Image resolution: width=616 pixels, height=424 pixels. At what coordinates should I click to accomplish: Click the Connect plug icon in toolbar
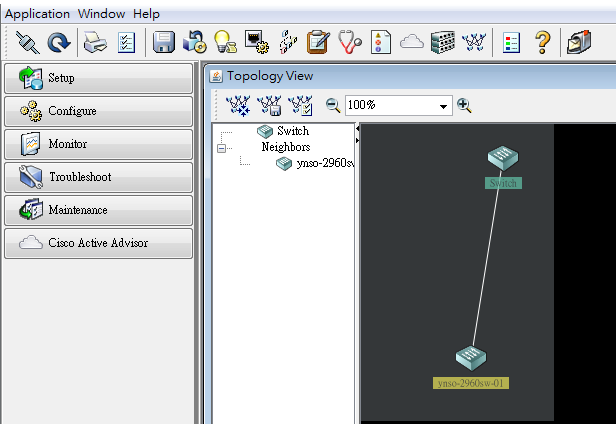pos(28,42)
